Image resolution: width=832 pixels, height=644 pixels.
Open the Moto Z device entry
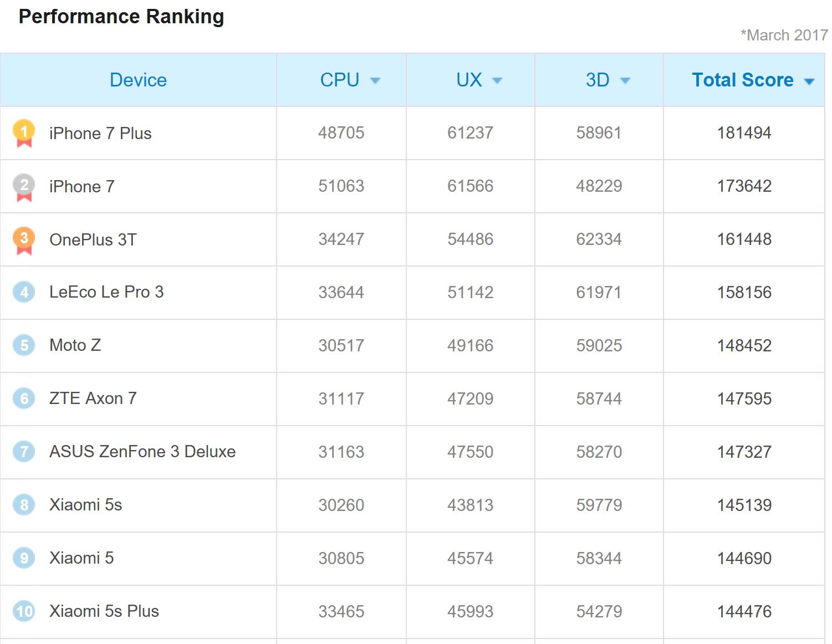tap(75, 345)
